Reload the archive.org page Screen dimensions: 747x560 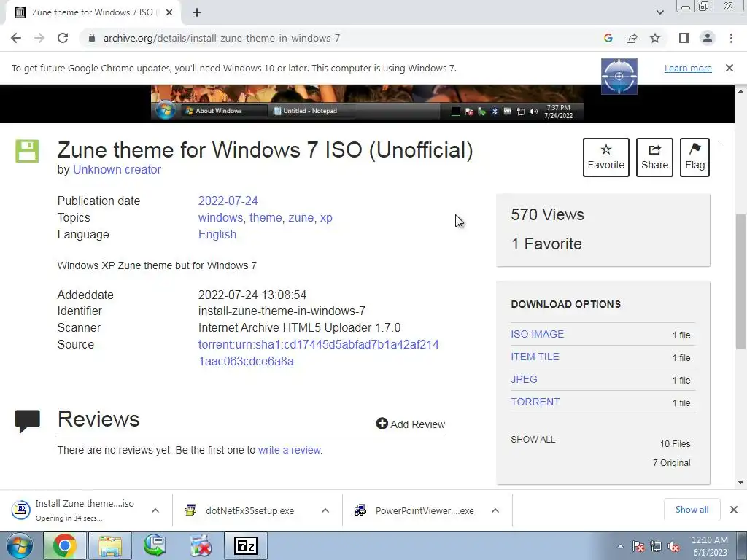(63, 38)
